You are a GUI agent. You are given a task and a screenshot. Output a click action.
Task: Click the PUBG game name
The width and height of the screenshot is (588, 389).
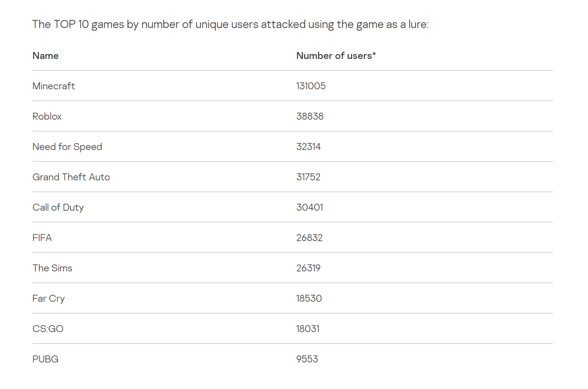(x=45, y=359)
